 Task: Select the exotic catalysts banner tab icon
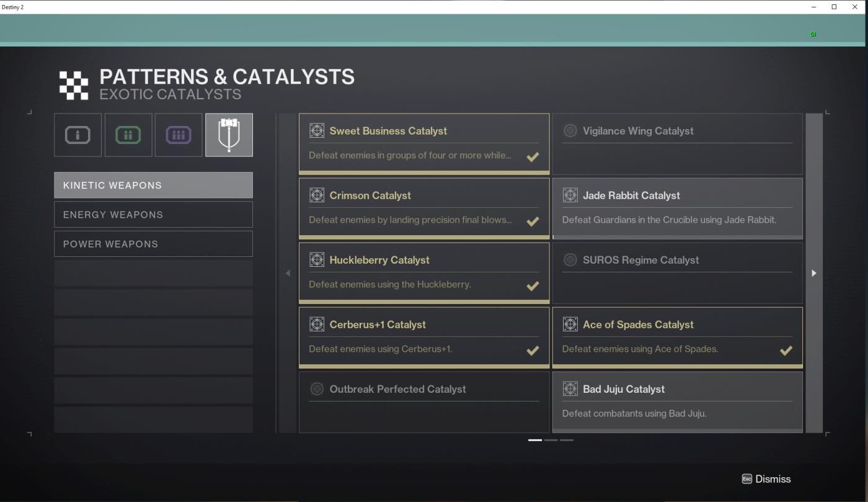[229, 135]
